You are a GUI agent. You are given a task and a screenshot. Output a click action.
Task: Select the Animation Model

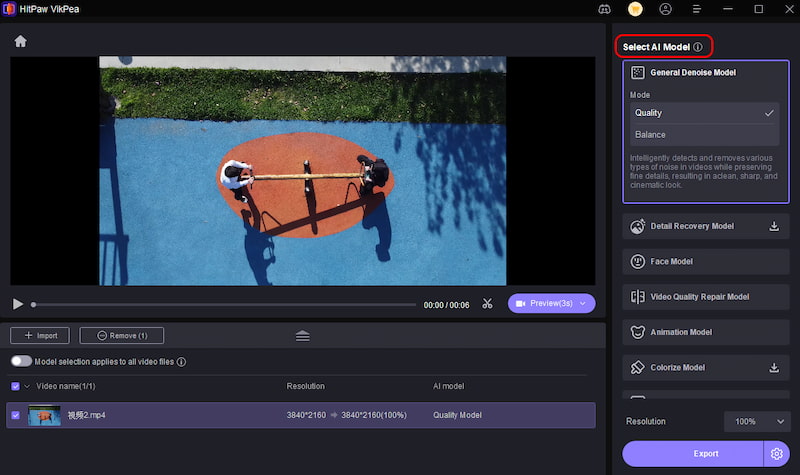[x=706, y=332]
